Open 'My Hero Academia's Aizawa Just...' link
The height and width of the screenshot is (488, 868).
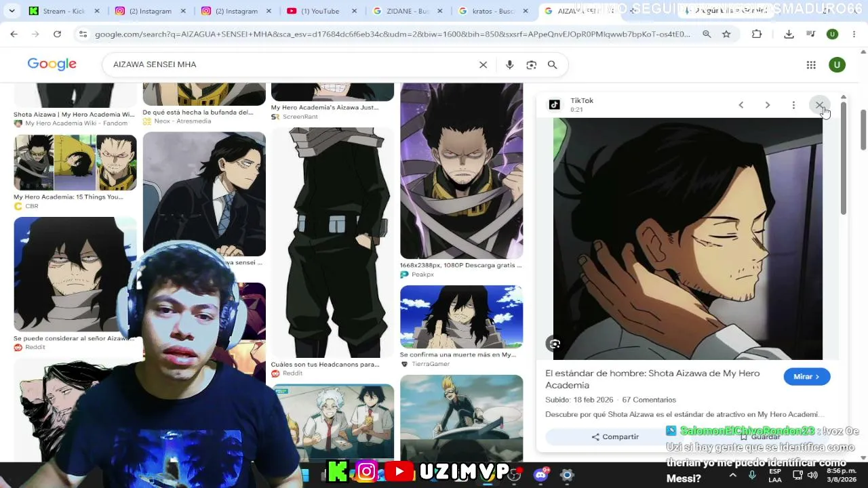pos(325,107)
